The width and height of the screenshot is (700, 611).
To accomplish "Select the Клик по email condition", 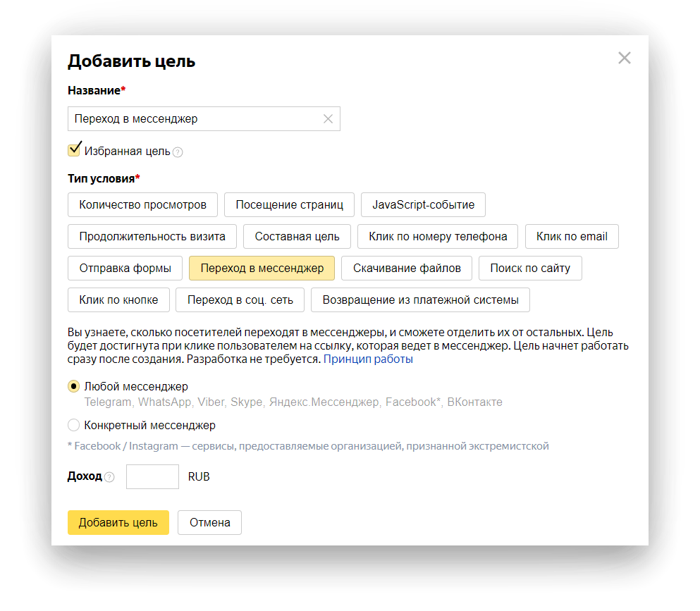I will click(572, 237).
